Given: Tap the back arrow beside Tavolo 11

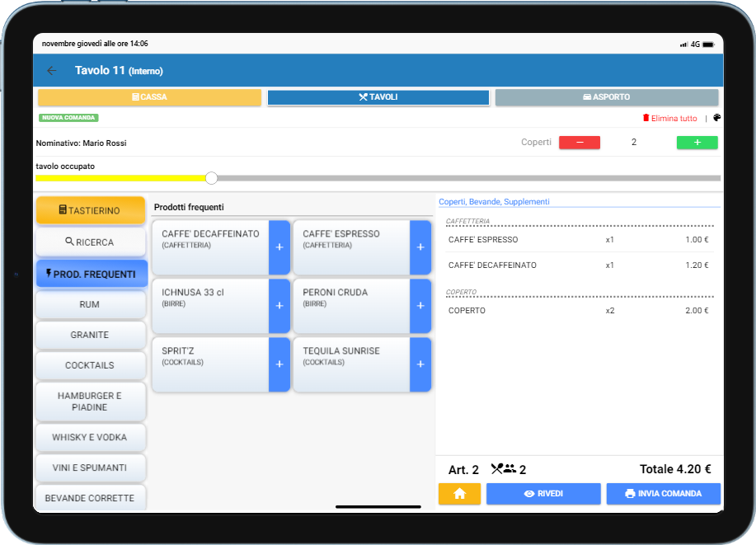Looking at the screenshot, I should point(52,71).
